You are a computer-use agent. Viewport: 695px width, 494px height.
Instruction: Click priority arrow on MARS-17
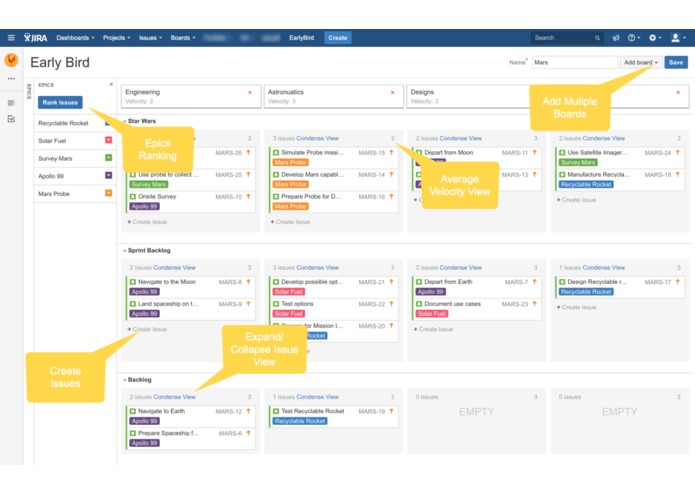coord(677,282)
